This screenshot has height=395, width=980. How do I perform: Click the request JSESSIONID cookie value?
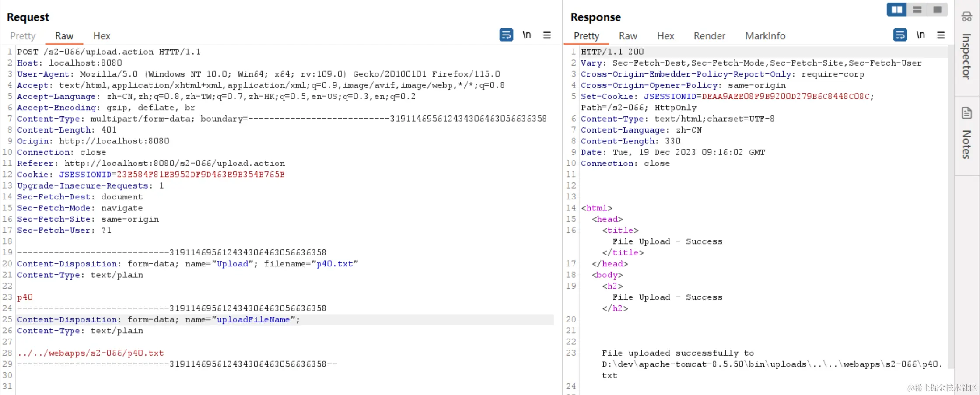pos(200,175)
